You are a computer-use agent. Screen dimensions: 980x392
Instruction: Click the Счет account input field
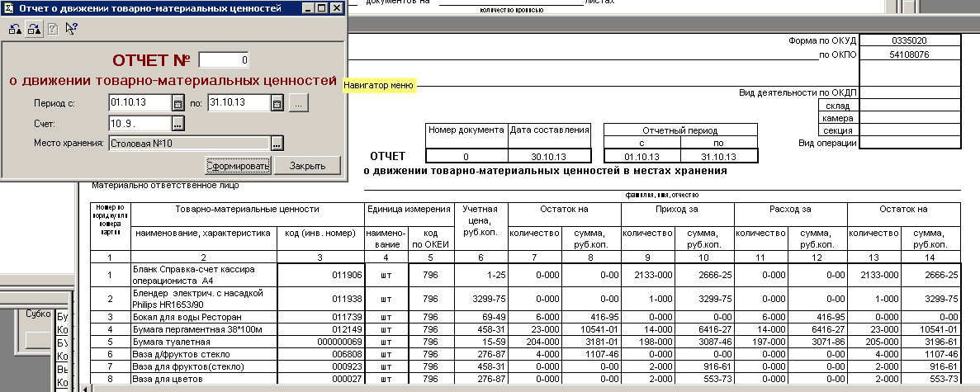[x=139, y=123]
